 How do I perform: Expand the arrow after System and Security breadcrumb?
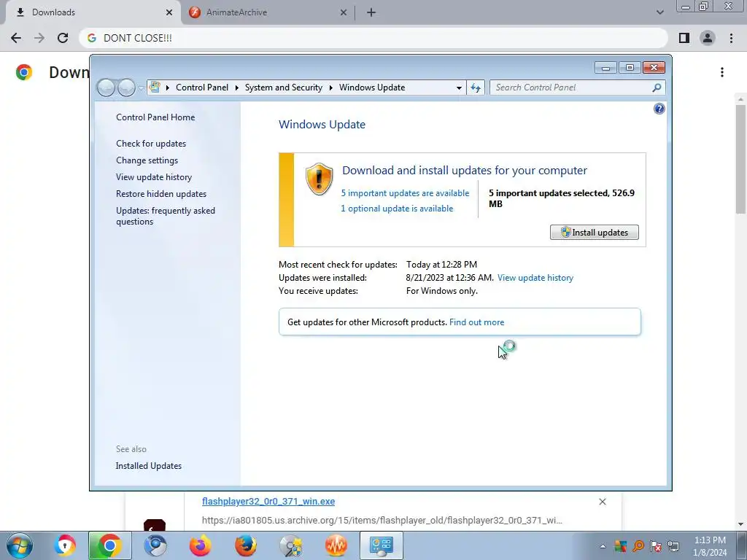330,87
